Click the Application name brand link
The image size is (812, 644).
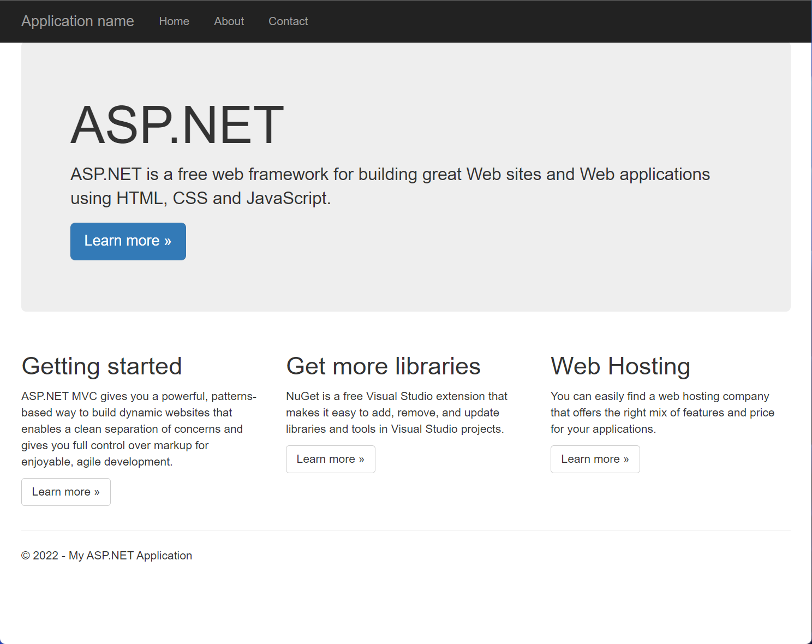77,21
